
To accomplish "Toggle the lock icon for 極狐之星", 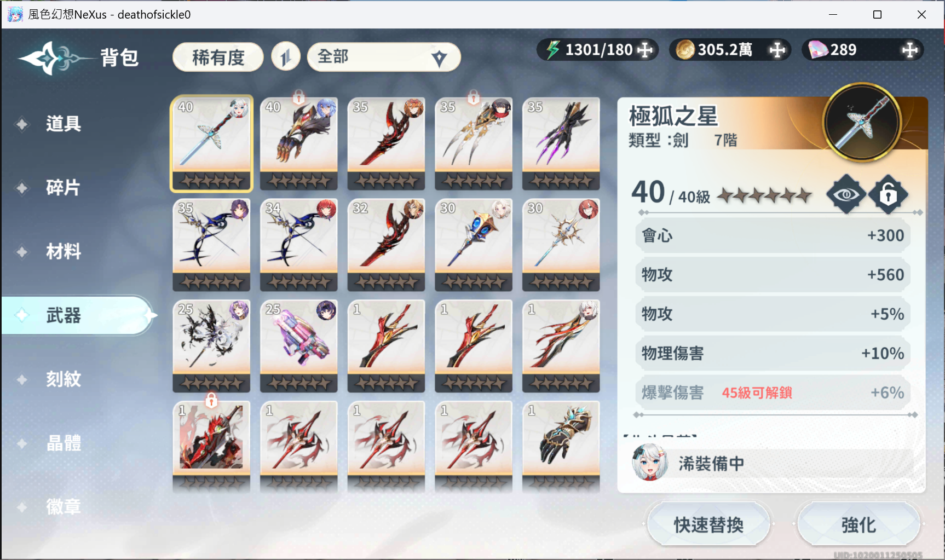I will point(889,194).
